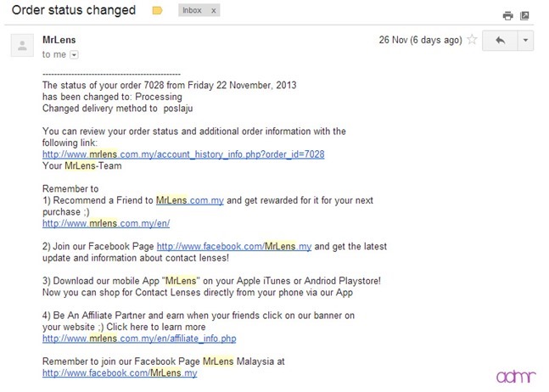This screenshot has width=549, height=392.
Task: Expand the 'to me' recipient details
Action: coord(73,55)
